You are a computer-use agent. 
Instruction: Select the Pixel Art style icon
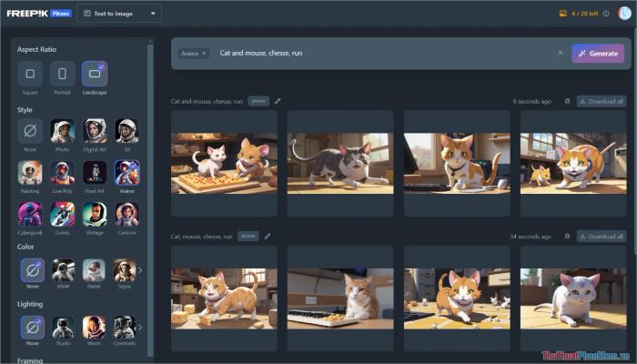[95, 172]
